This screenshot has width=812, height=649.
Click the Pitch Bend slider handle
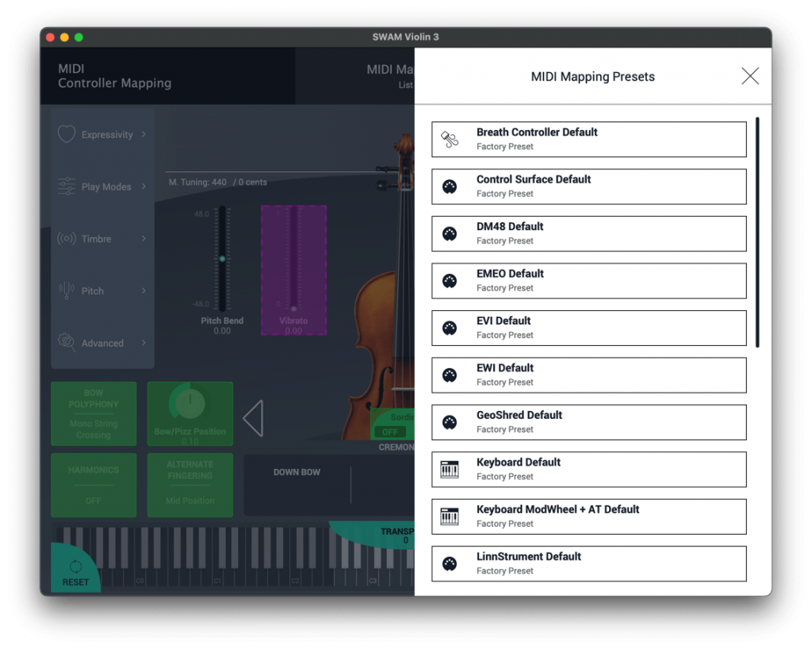(222, 259)
